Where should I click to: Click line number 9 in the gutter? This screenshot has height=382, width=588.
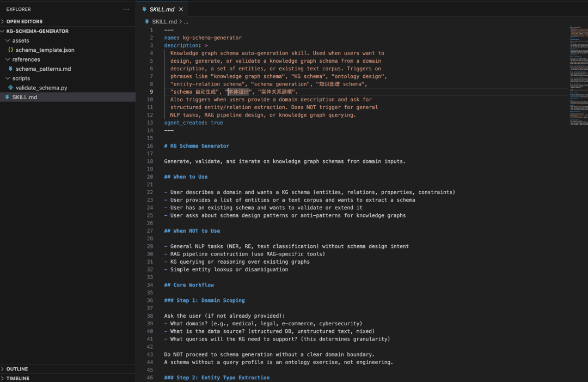click(x=151, y=92)
